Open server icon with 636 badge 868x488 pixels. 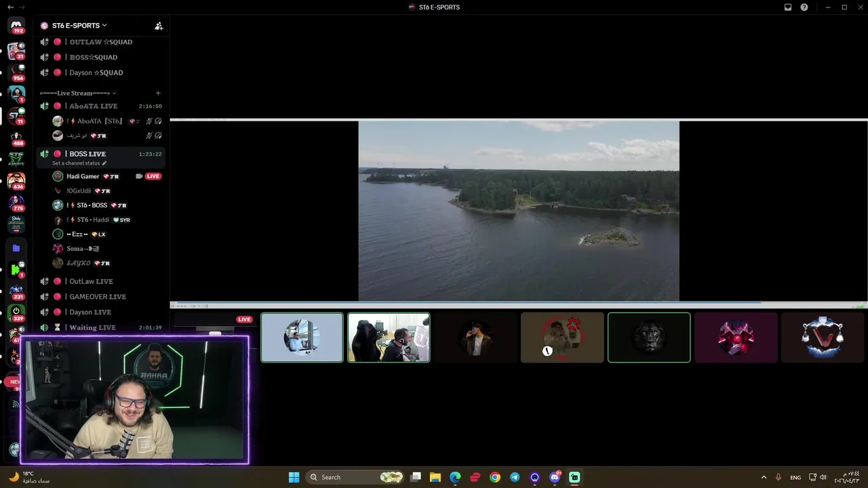[17, 181]
